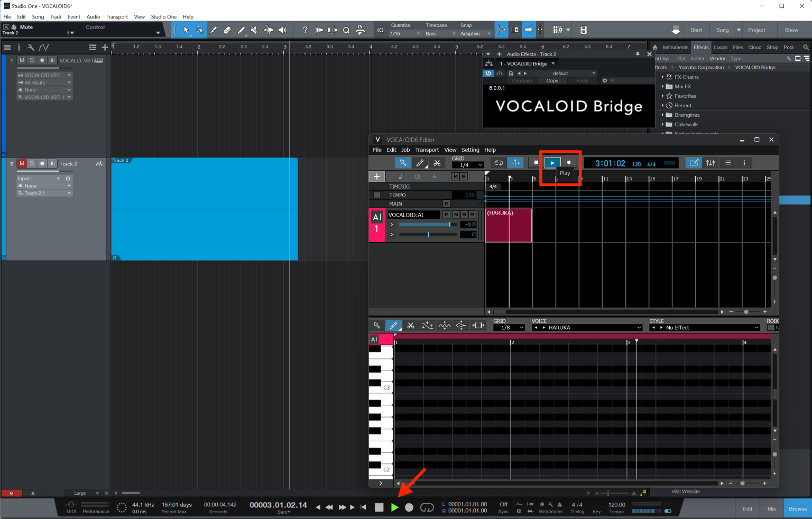Viewport: 812px width, 519px height.
Task: Enable the record arm on Track 2
Action: pos(41,163)
